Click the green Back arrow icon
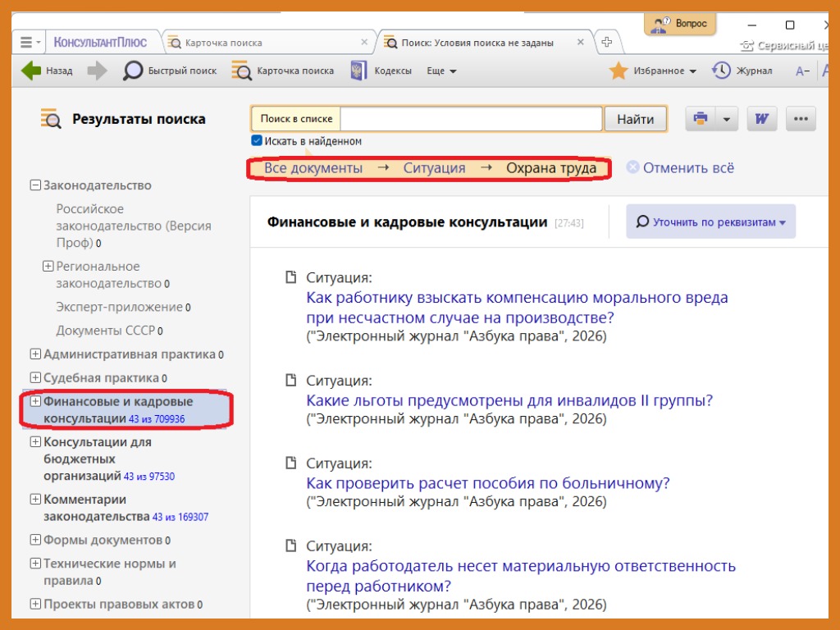Image resolution: width=840 pixels, height=630 pixels. pyautogui.click(x=31, y=71)
